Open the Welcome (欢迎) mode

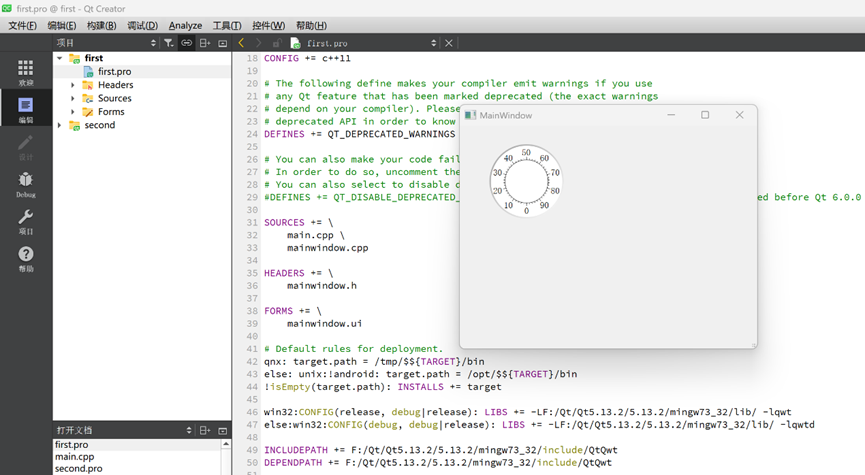pyautogui.click(x=25, y=72)
